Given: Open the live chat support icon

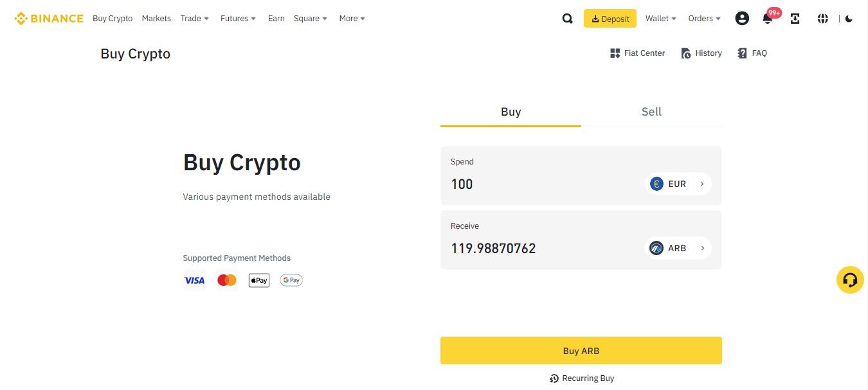Looking at the screenshot, I should click(x=850, y=279).
